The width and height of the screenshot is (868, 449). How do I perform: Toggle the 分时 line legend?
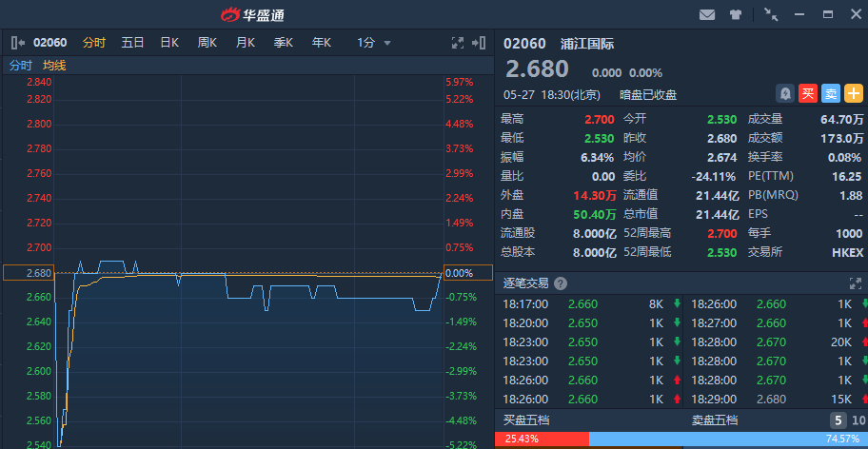point(21,66)
